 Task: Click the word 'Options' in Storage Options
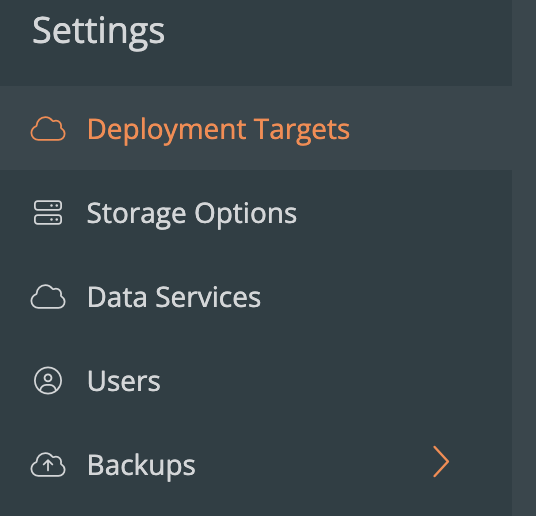(245, 215)
